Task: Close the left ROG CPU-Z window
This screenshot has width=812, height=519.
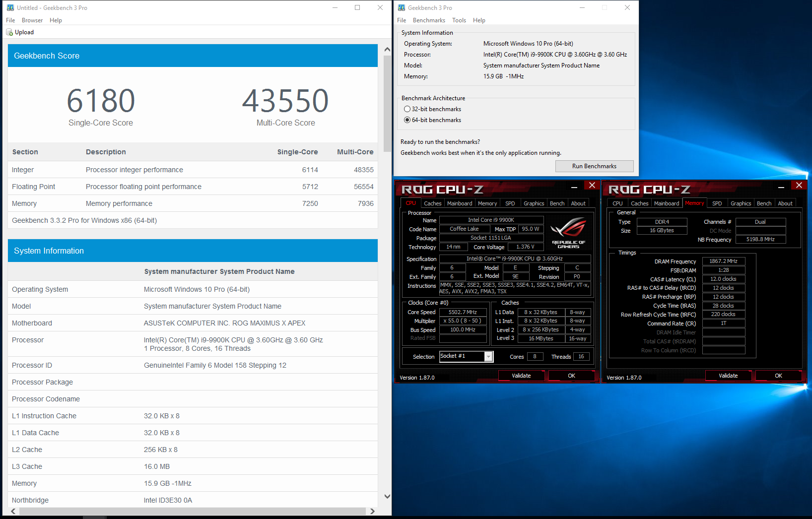Action: [x=592, y=185]
